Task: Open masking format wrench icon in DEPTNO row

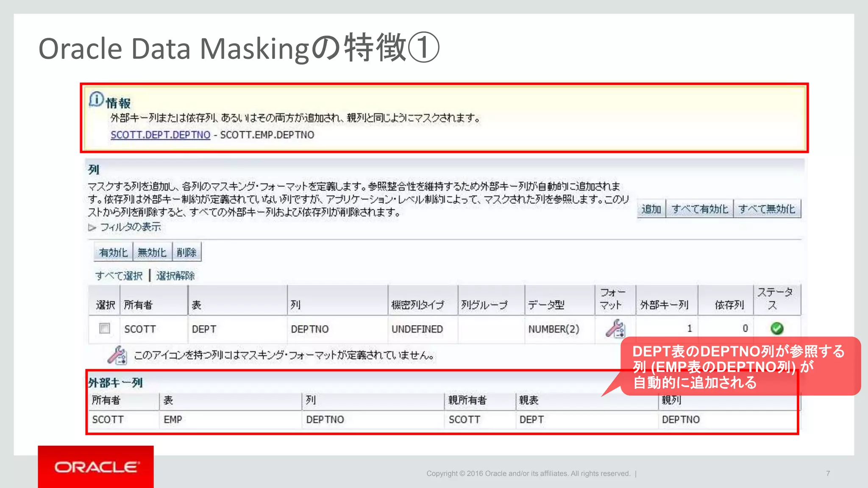Action: point(615,329)
